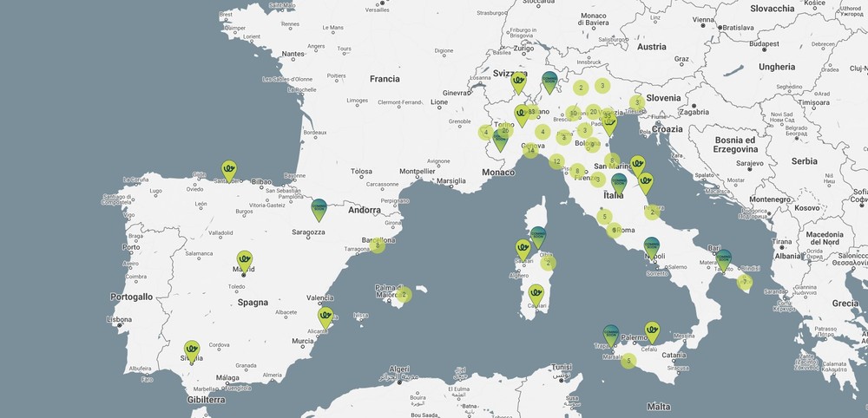The height and width of the screenshot is (418, 868).
Task: Open the Coming Soon pin north of Saragozza
Action: 319,206
